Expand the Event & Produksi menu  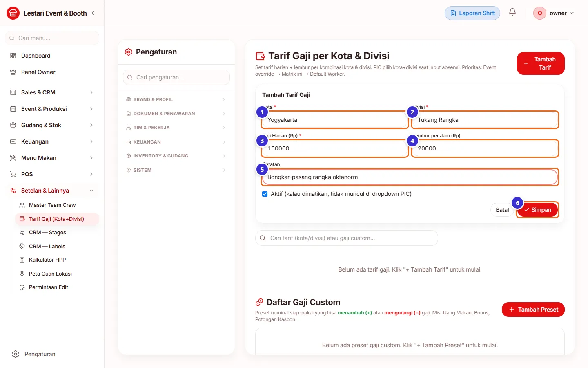pos(52,109)
